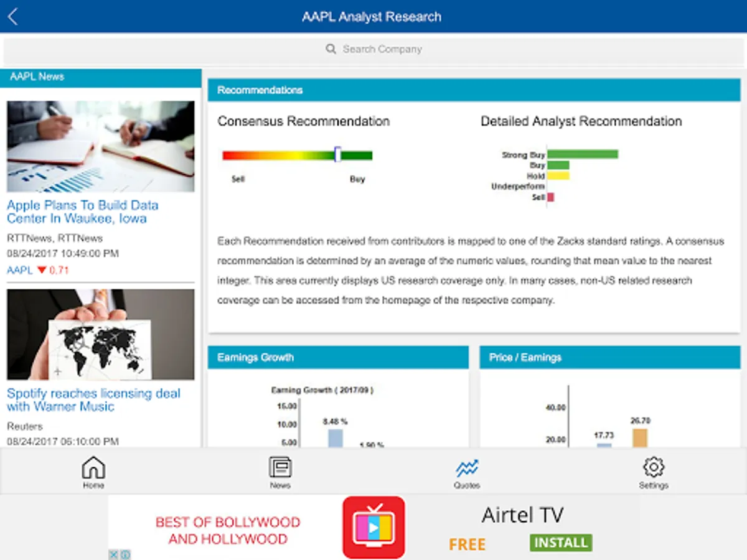The image size is (747, 560).
Task: Click the Recommendations section header
Action: [x=474, y=90]
